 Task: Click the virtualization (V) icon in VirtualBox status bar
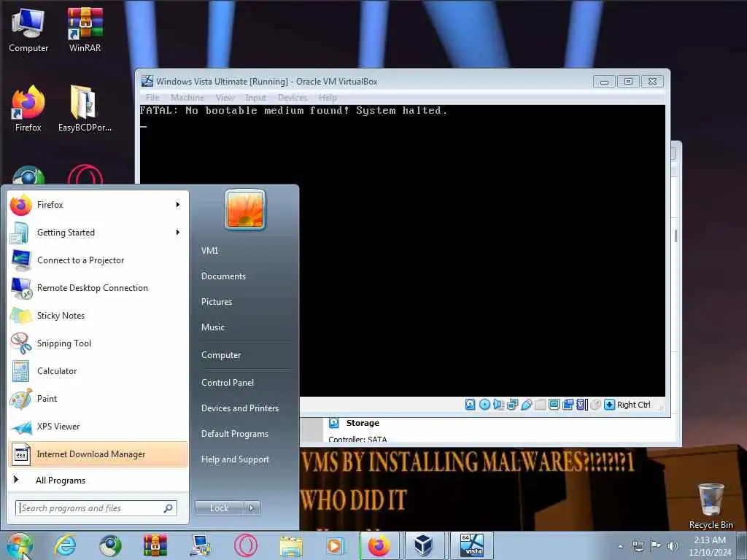click(x=581, y=405)
